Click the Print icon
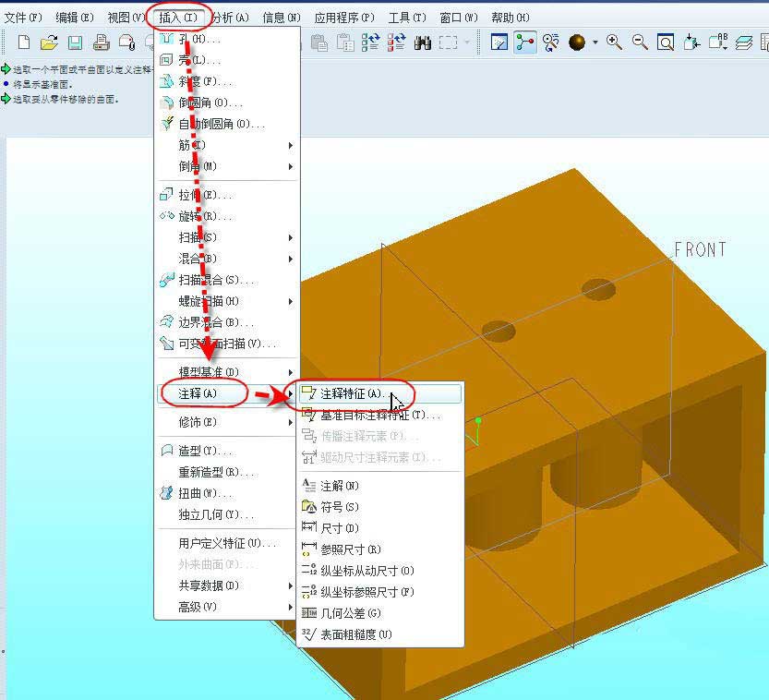This screenshot has height=700, width=769. [102, 42]
